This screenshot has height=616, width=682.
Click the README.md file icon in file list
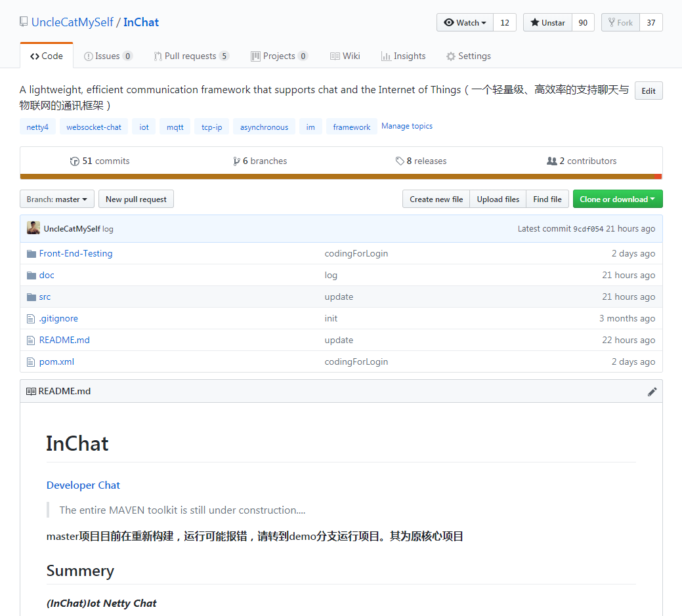click(31, 340)
